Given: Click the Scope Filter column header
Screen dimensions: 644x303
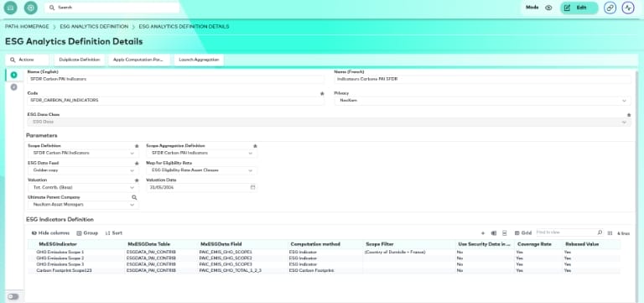Looking at the screenshot, I should pos(380,244).
